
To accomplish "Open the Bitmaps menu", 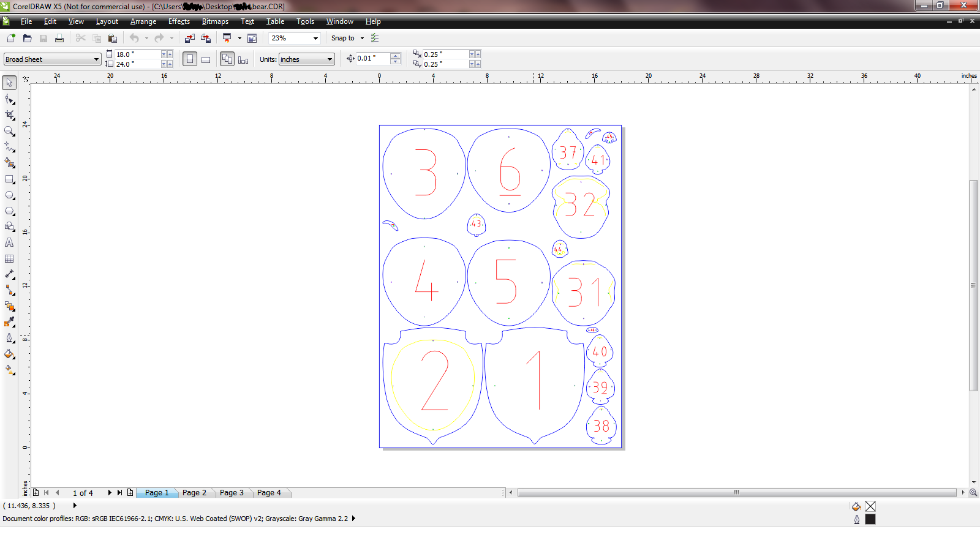I will click(215, 21).
